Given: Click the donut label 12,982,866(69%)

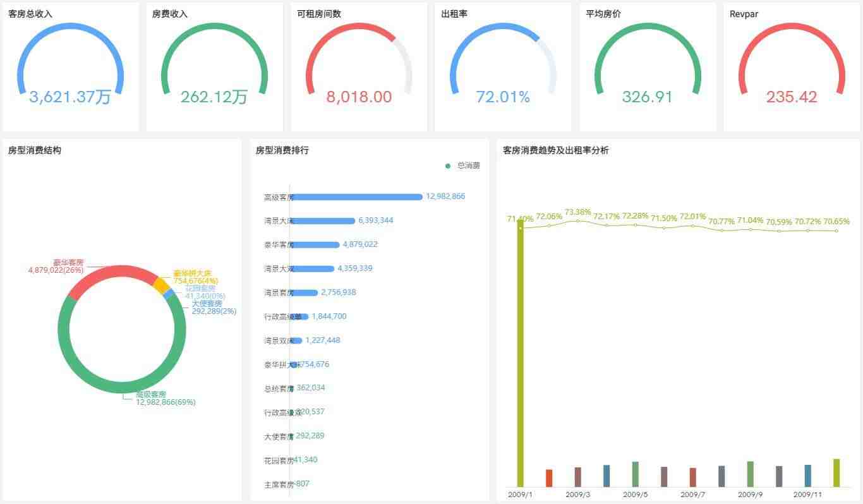Looking at the screenshot, I should 166,402.
